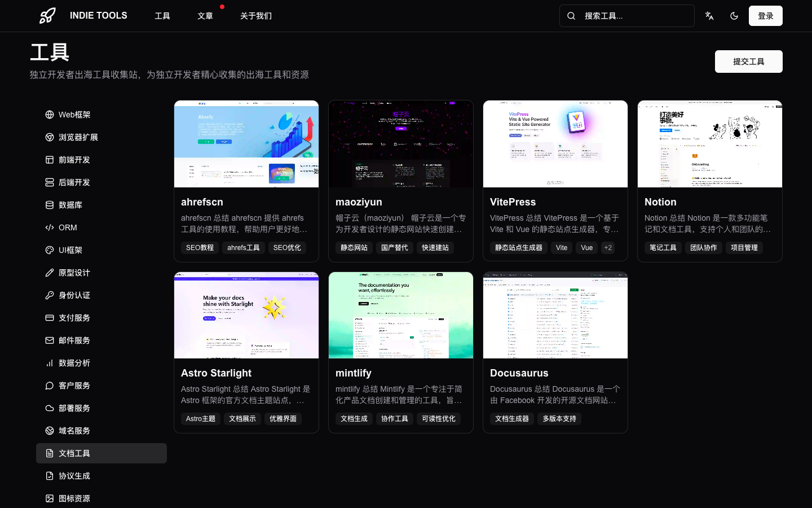The width and height of the screenshot is (812, 508).
Task: Go to the 关于我们 page
Action: tap(256, 16)
